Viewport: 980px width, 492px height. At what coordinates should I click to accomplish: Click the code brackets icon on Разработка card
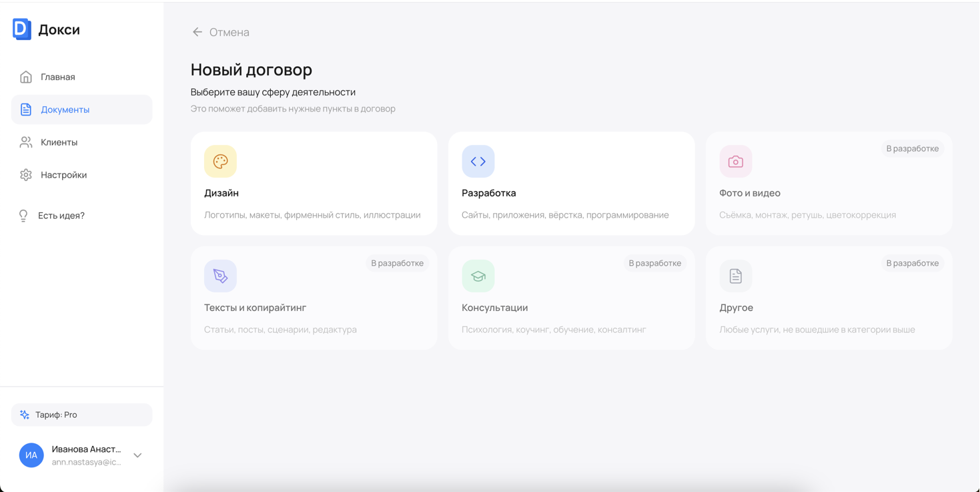pos(478,162)
